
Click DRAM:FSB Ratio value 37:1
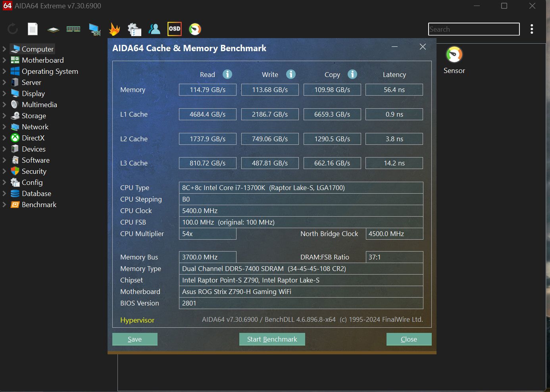click(x=394, y=257)
